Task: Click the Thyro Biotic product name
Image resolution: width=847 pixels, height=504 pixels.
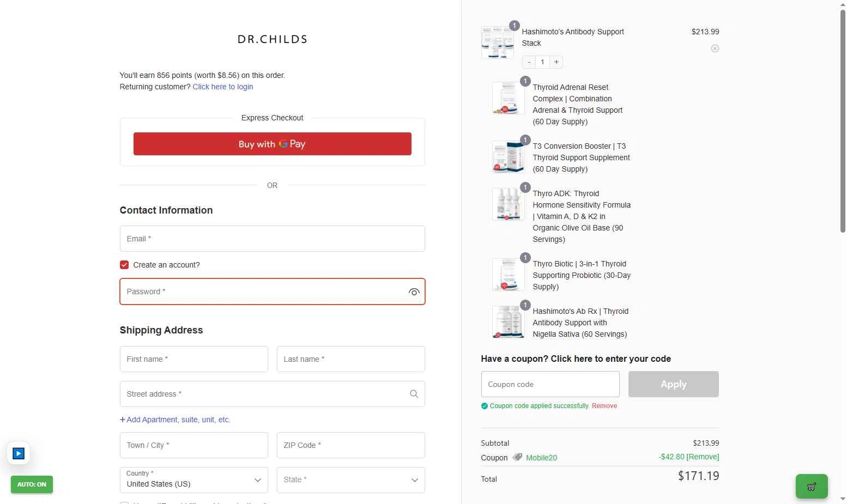Action: (582, 275)
